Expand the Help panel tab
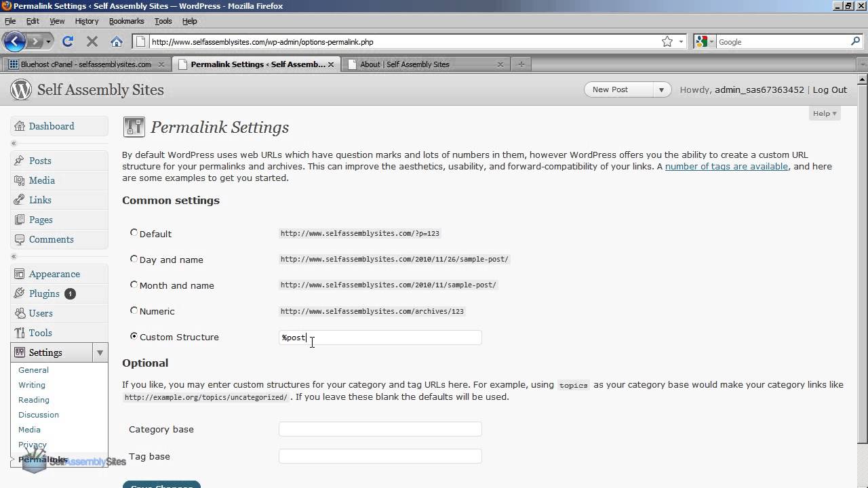 click(x=825, y=113)
